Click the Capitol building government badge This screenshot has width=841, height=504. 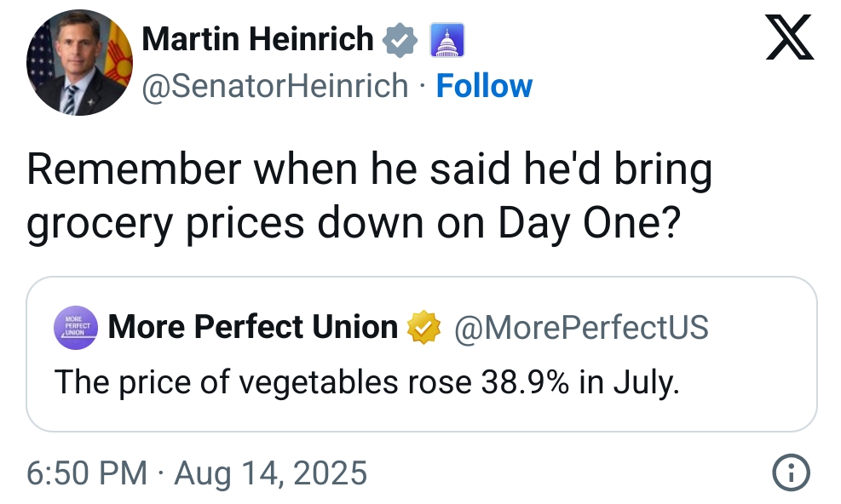(x=446, y=40)
